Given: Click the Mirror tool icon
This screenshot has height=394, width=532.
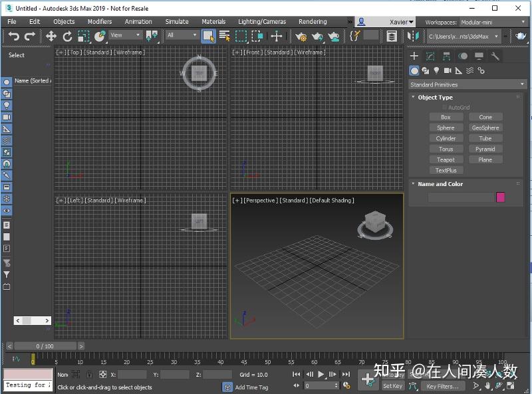Looking at the screenshot, I should click(x=413, y=36).
